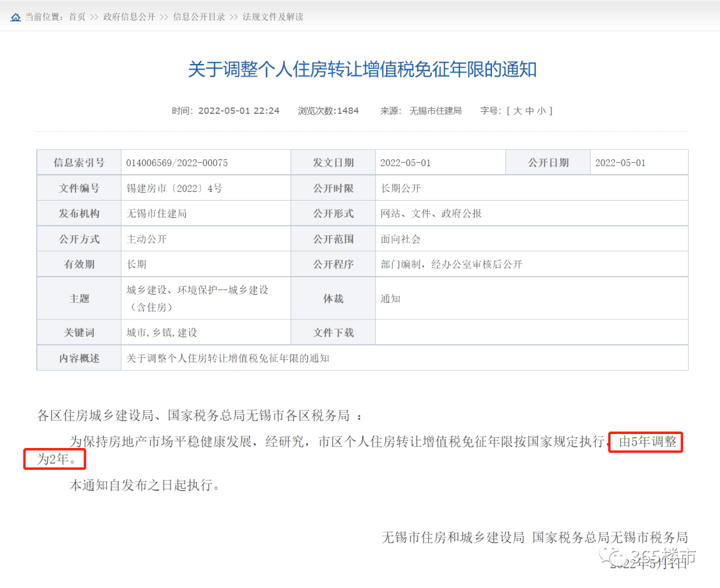
Task: Go to 政府信息公开 breadcrumb link
Action: pos(129,17)
